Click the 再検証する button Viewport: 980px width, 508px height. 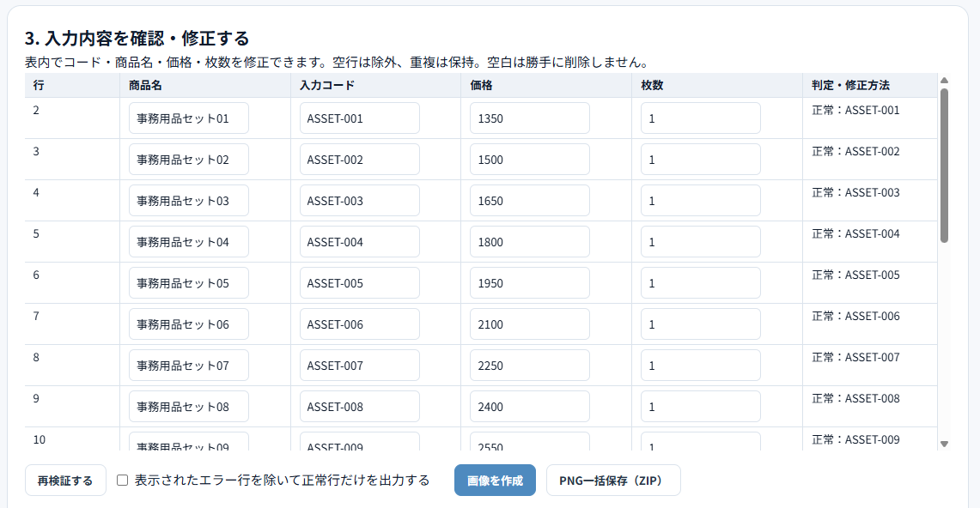(65, 480)
